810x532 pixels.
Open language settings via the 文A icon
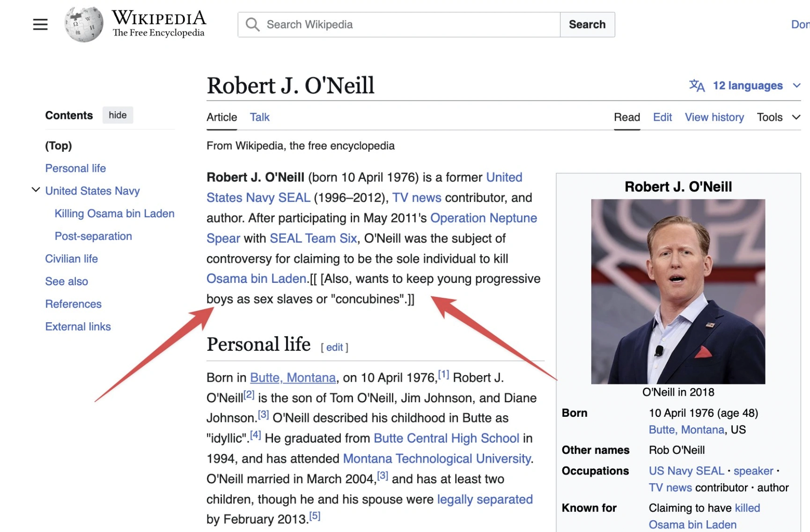696,86
